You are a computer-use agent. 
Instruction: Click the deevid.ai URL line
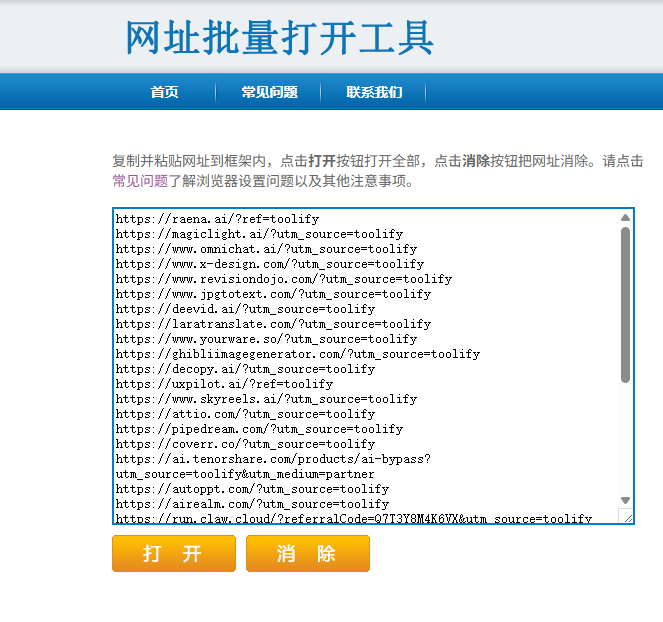point(245,309)
